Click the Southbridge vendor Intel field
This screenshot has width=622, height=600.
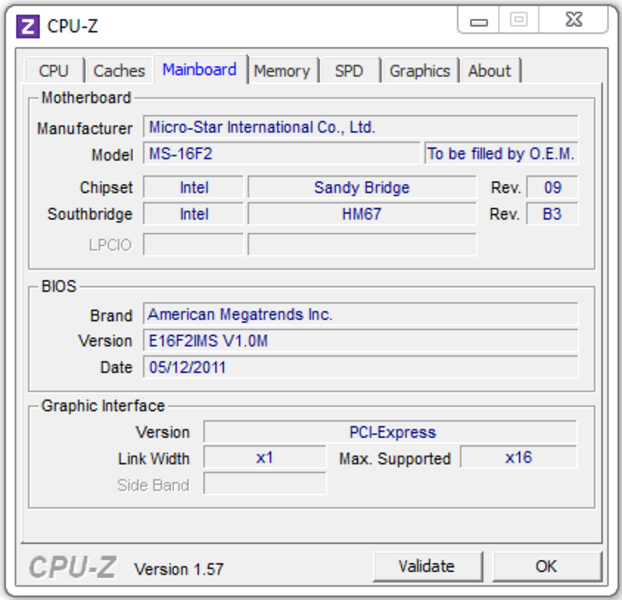point(194,214)
